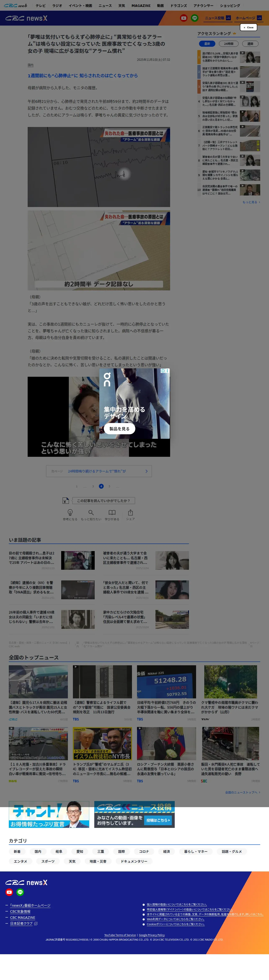Open the イベント・映画 menu item
This screenshot has width=269, height=980.
click(80, 6)
